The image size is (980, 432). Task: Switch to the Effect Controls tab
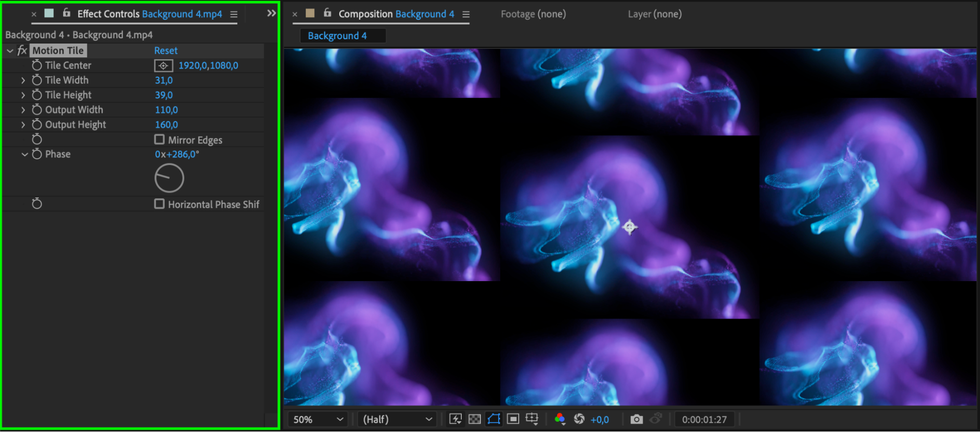coord(150,14)
